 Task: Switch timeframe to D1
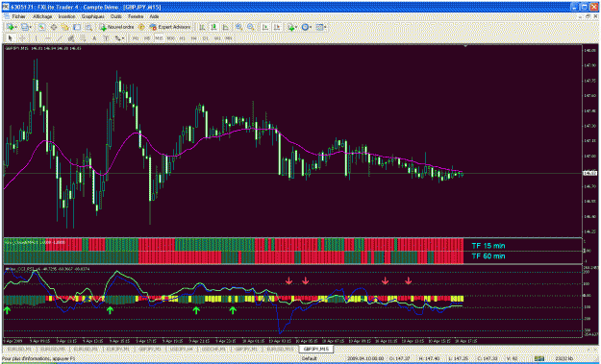coord(206,37)
